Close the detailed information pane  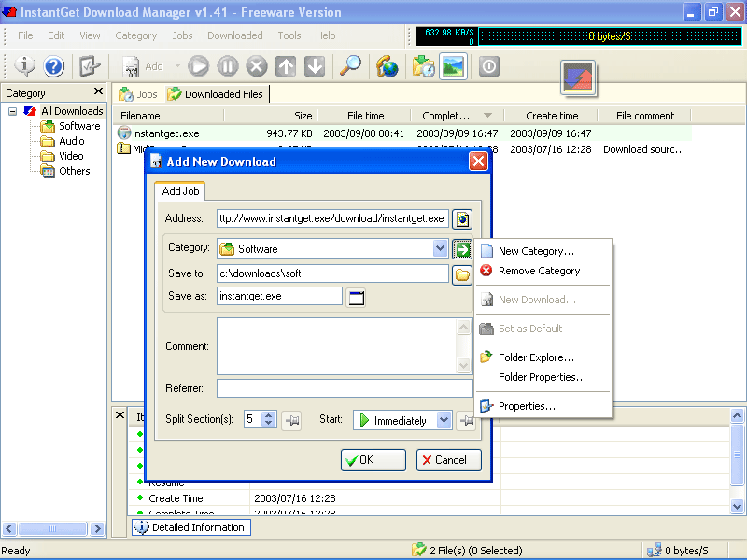120,414
